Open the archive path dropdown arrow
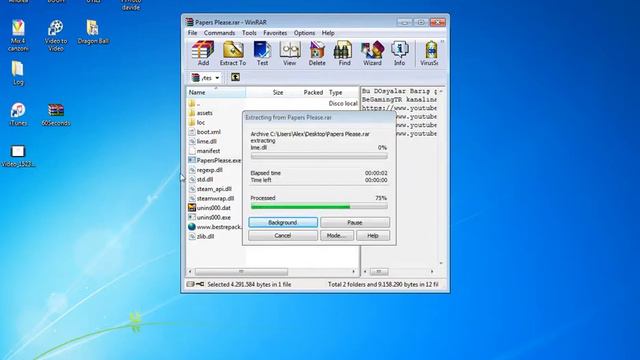640x360 pixels. tap(217, 78)
